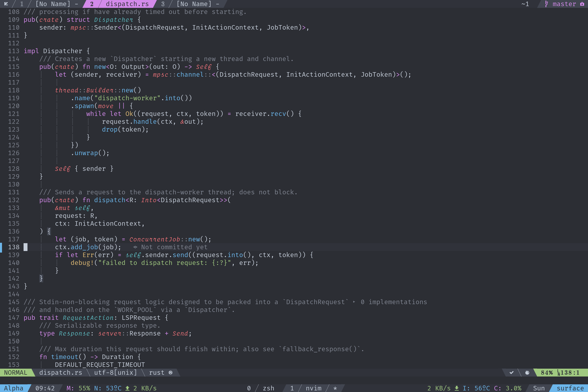The image size is (588, 392).
Task: Click the download arrow icon in tmux bar
Action: click(x=457, y=388)
